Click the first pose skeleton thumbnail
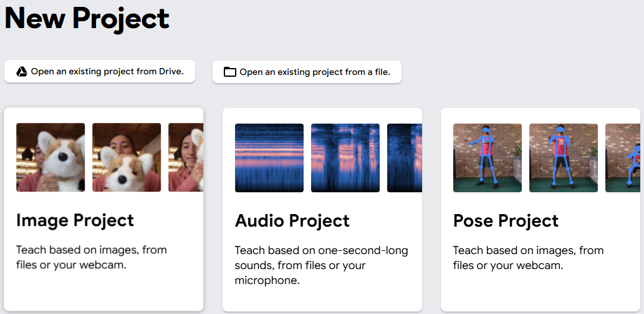 click(x=488, y=158)
